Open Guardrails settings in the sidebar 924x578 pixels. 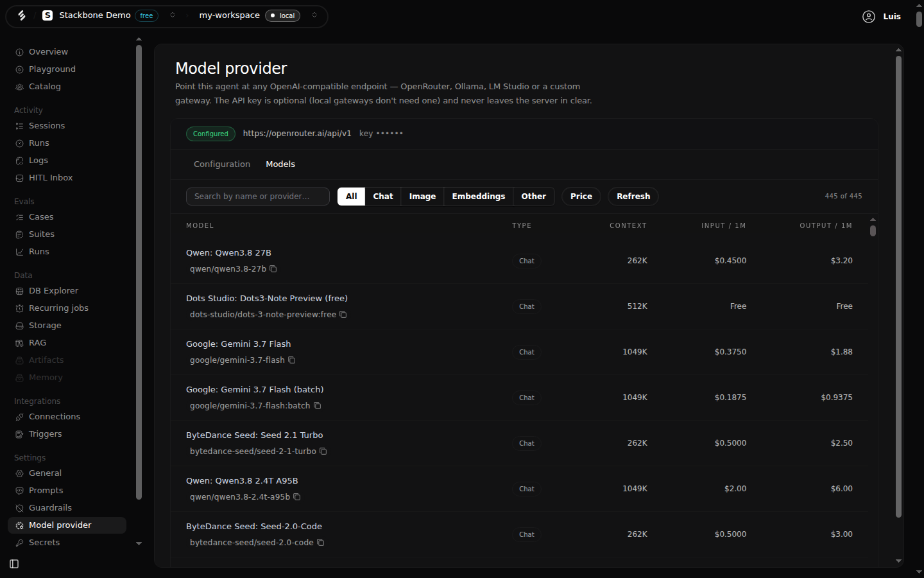(67, 508)
